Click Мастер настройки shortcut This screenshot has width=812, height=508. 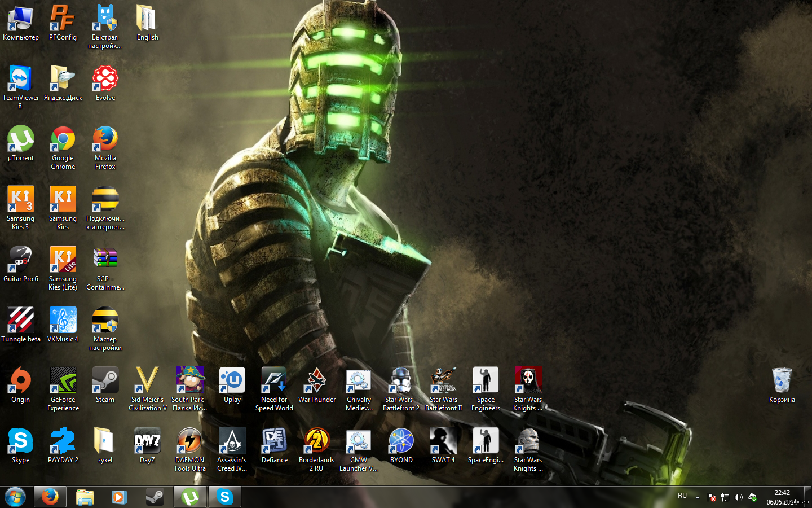(x=105, y=329)
